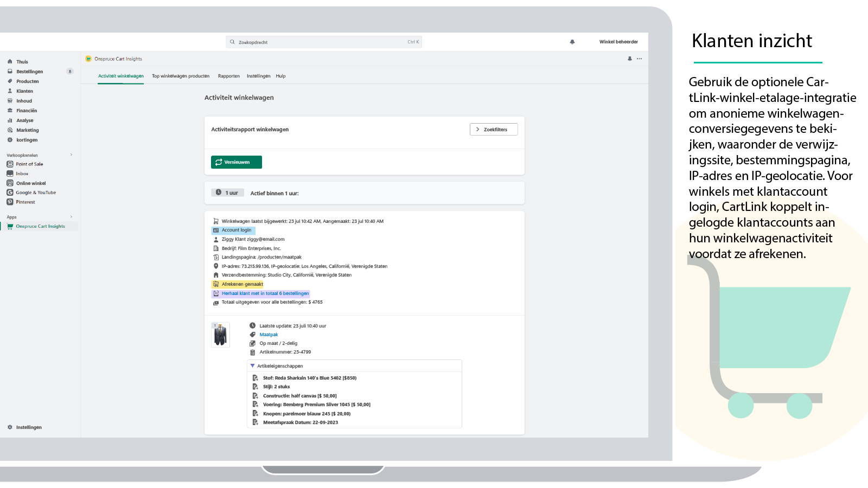Image resolution: width=868 pixels, height=488 pixels.
Task: Open Instellingen at the bottom of the sidebar
Action: coord(29,427)
